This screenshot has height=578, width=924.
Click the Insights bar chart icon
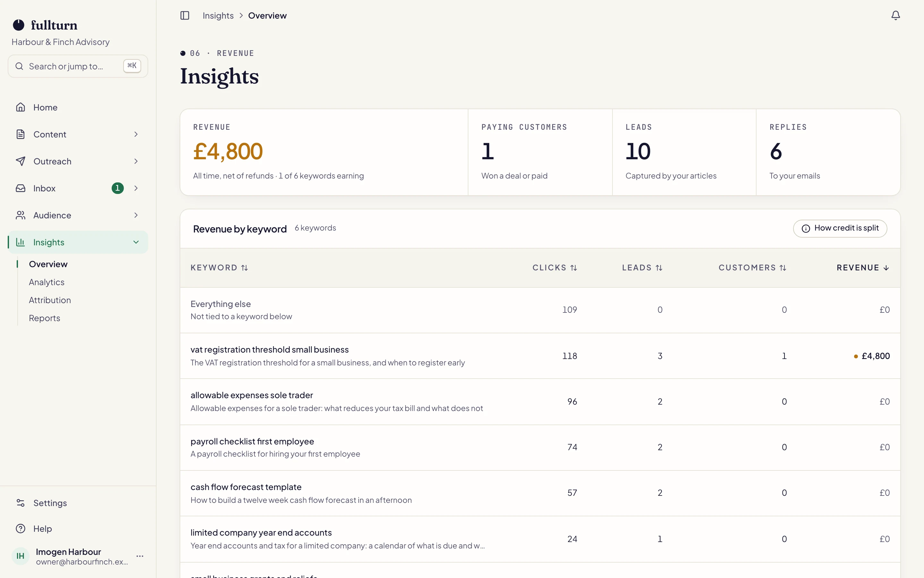click(x=21, y=242)
